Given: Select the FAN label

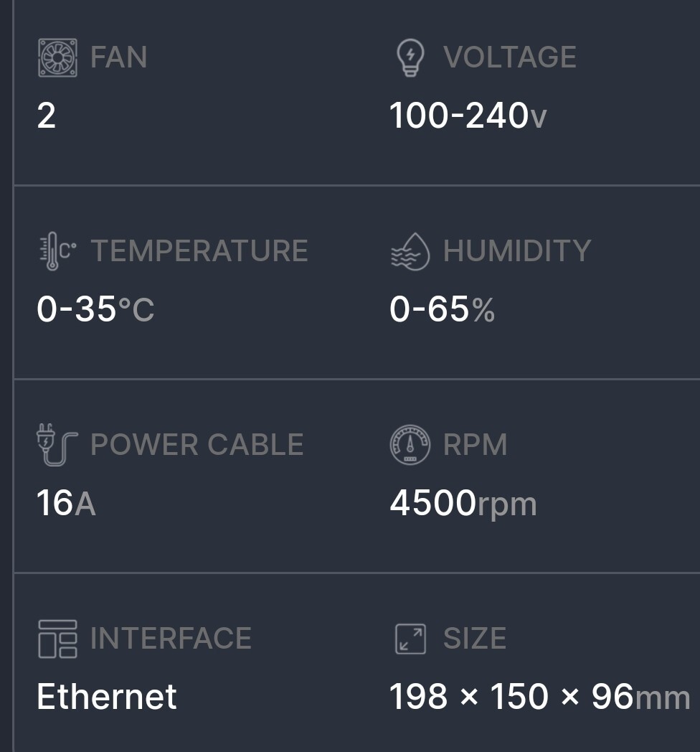Looking at the screenshot, I should tap(119, 57).
